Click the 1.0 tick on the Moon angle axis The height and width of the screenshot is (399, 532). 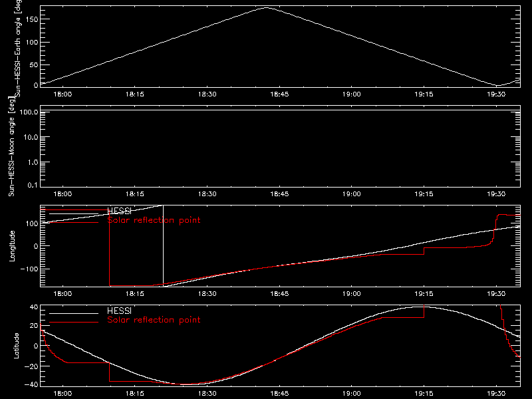click(33, 162)
